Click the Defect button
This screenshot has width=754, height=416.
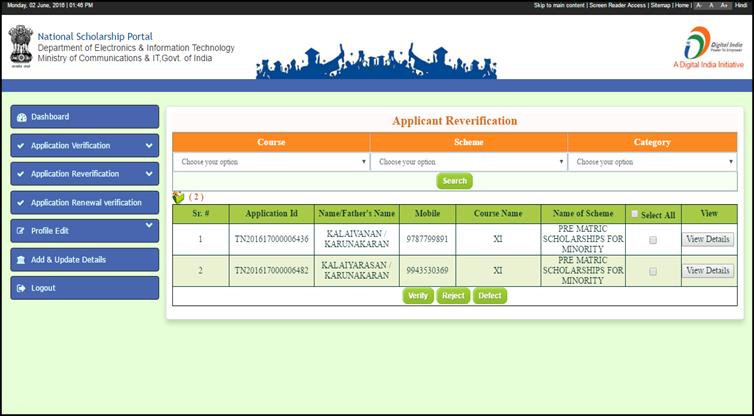pyautogui.click(x=490, y=296)
